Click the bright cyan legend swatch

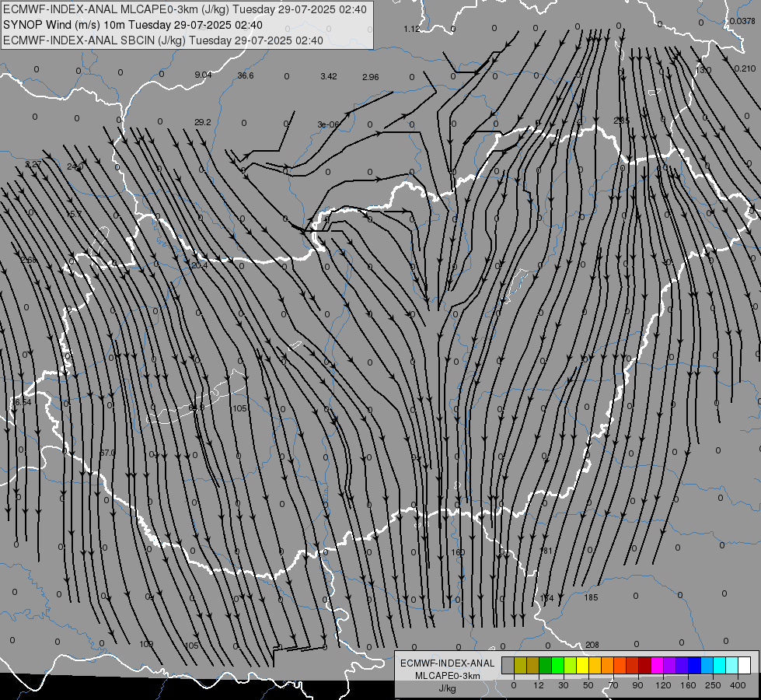pos(719,665)
